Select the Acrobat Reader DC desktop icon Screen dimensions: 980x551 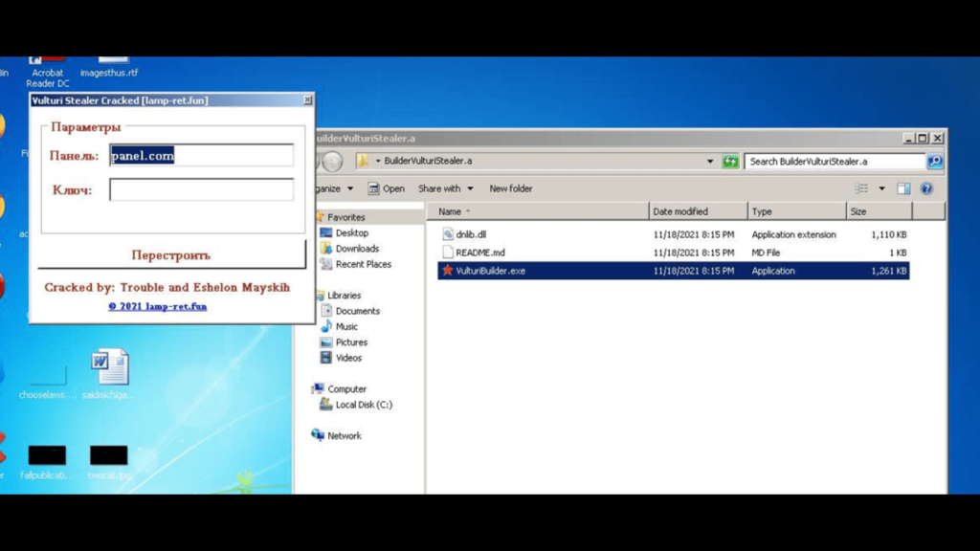[x=48, y=73]
